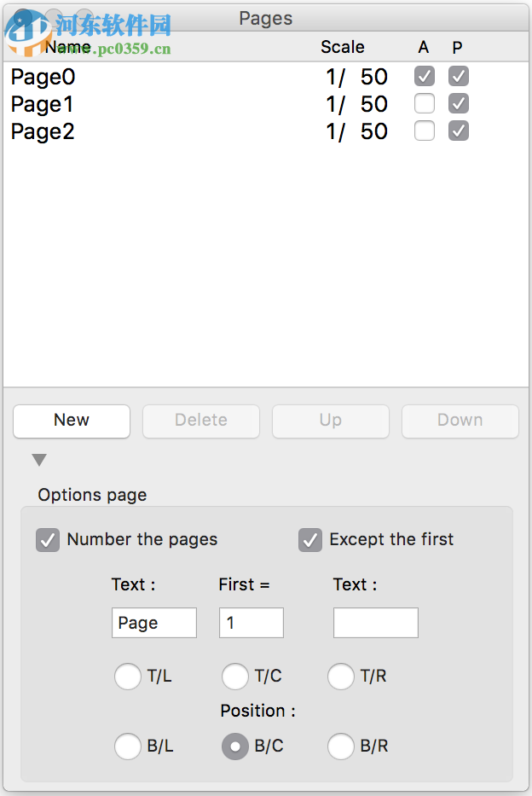
Task: Click the selected B/C radio button
Action: point(235,747)
